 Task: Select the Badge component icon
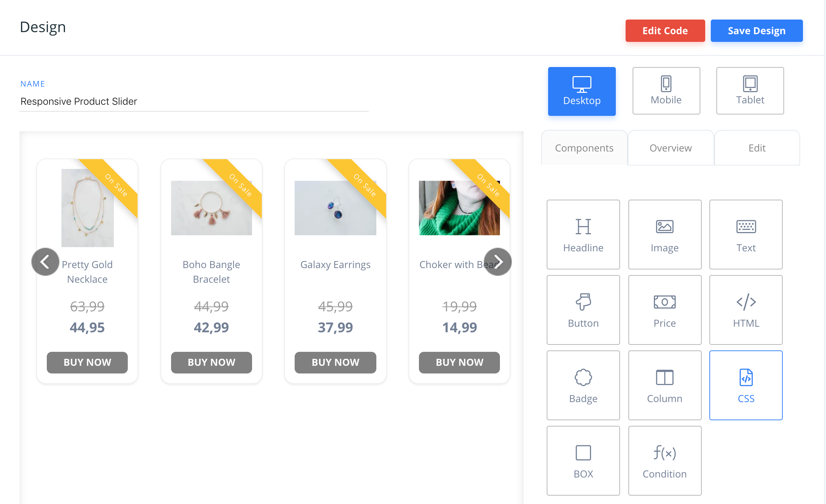(583, 385)
